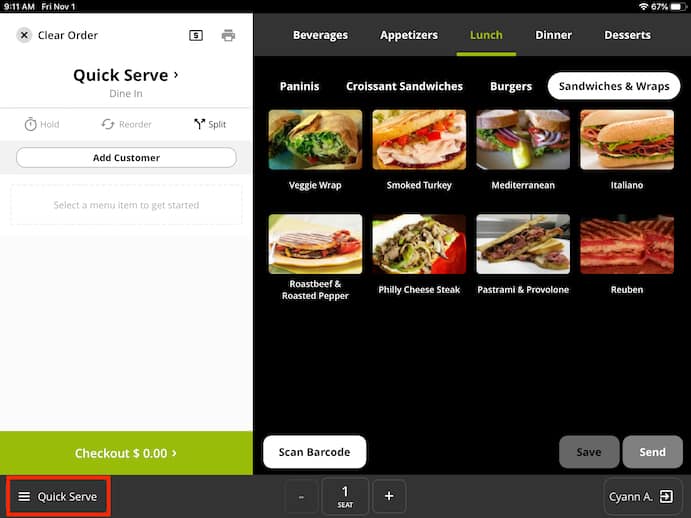Click the Dine In label
Image resolution: width=691 pixels, height=518 pixels.
click(126, 93)
